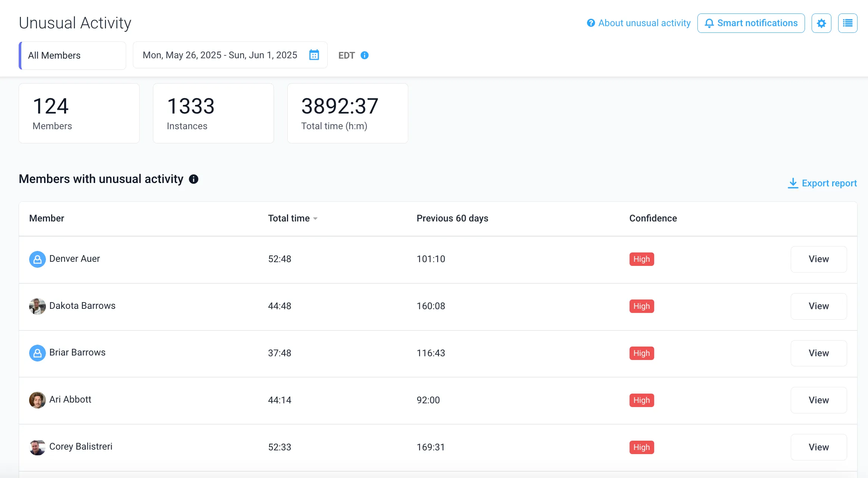
Task: Click the Denver Auer name
Action: (x=75, y=259)
